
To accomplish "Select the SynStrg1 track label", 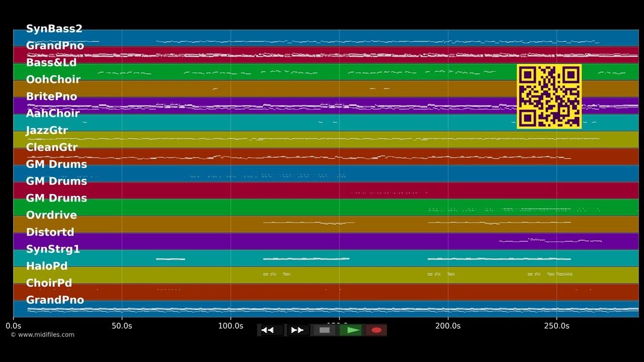I will pos(53,249).
